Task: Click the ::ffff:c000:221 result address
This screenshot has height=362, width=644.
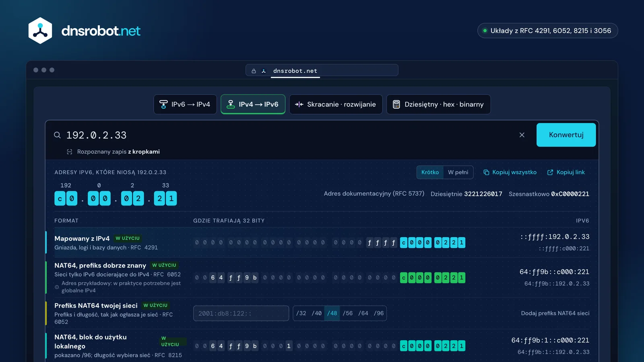Action: click(x=564, y=249)
